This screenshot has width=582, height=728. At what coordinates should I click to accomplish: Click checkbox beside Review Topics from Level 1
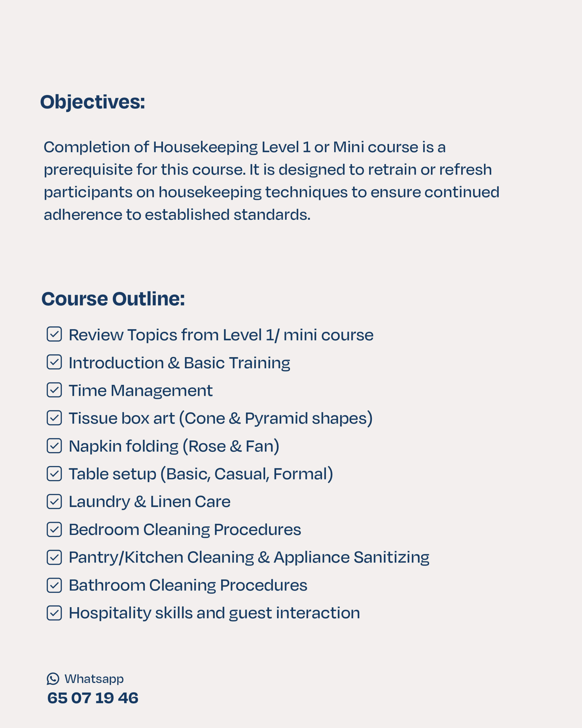point(54,334)
